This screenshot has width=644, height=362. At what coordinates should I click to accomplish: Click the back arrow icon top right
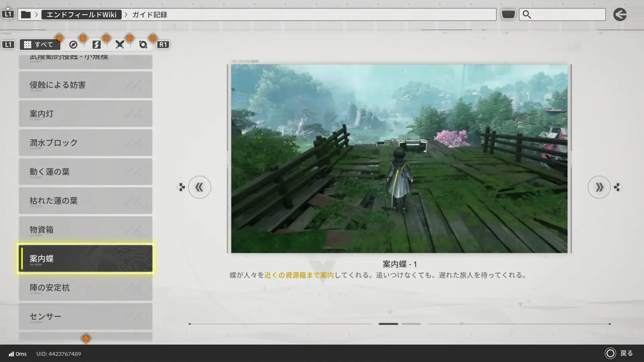pyautogui.click(x=620, y=15)
